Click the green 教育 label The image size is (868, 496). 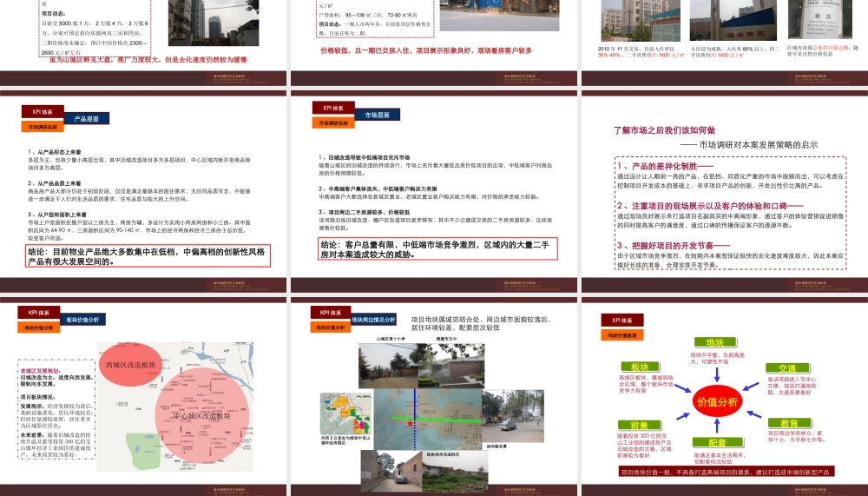coord(789,423)
